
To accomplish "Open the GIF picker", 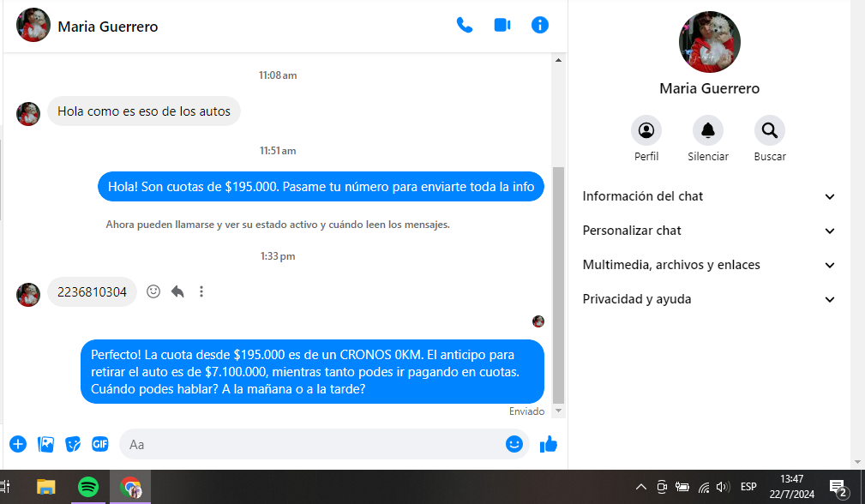I will click(100, 444).
